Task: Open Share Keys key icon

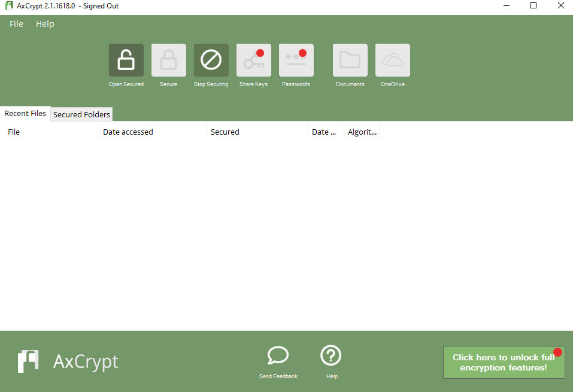Action: pyautogui.click(x=254, y=60)
